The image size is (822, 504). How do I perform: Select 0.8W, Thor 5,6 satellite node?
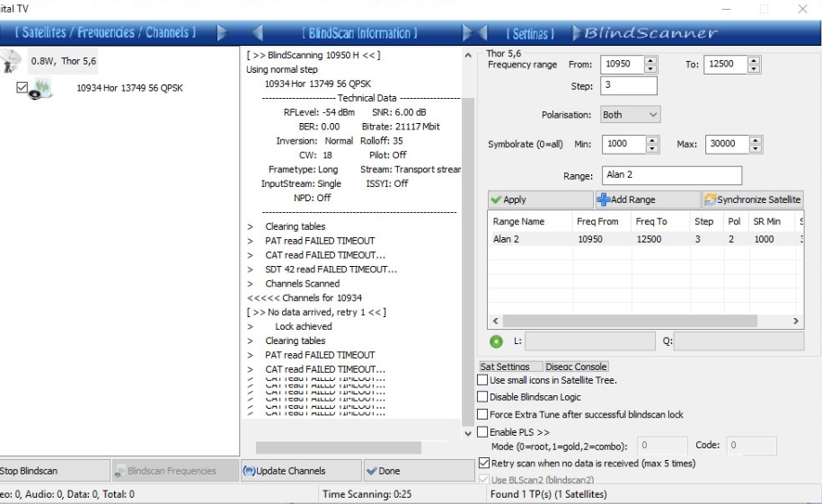click(64, 61)
